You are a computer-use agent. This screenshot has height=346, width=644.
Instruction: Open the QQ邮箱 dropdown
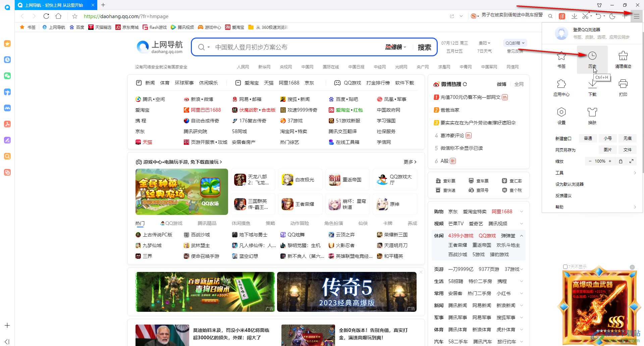click(x=515, y=43)
